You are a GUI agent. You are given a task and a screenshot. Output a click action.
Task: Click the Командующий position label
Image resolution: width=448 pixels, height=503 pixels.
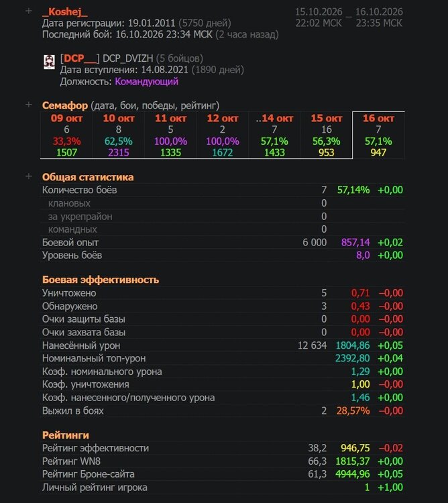pyautogui.click(x=147, y=81)
